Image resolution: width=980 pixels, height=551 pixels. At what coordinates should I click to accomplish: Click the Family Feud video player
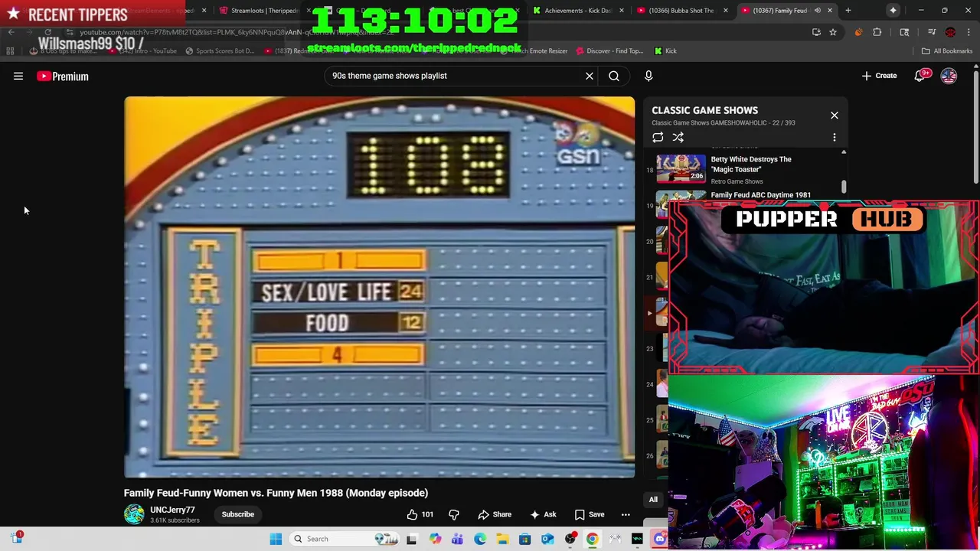(380, 287)
